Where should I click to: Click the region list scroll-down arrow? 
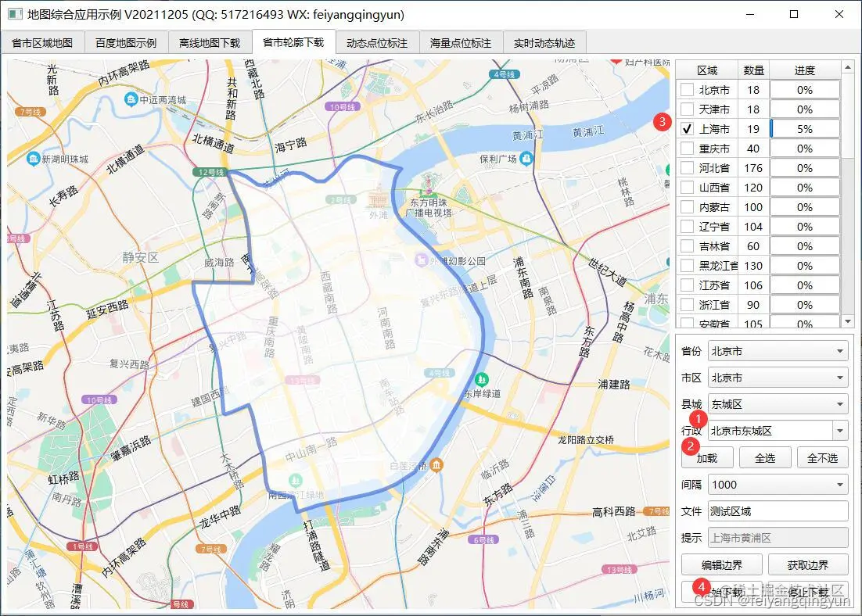848,321
